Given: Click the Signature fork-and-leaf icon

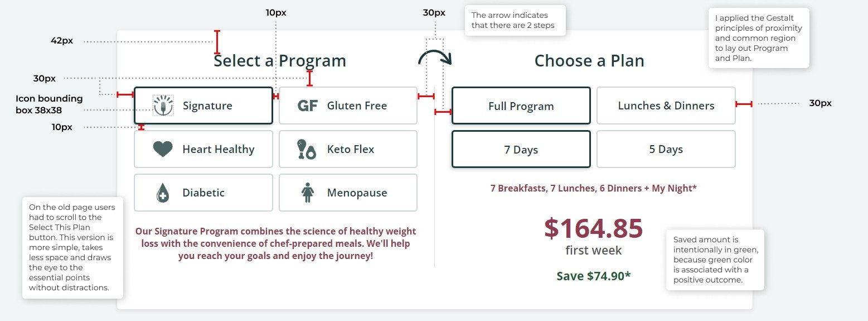Looking at the screenshot, I should coord(163,106).
